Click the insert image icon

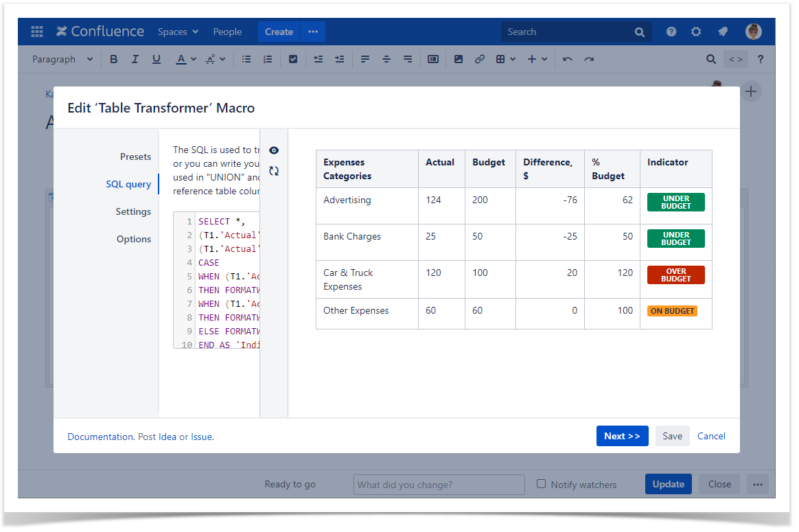(459, 60)
